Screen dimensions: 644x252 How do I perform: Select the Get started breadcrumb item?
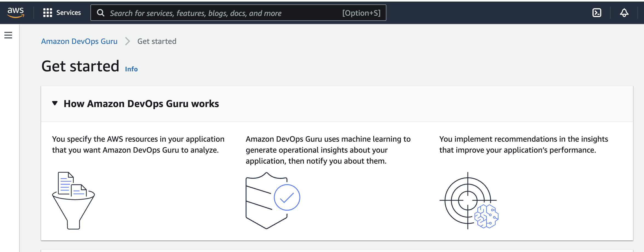[x=157, y=41]
